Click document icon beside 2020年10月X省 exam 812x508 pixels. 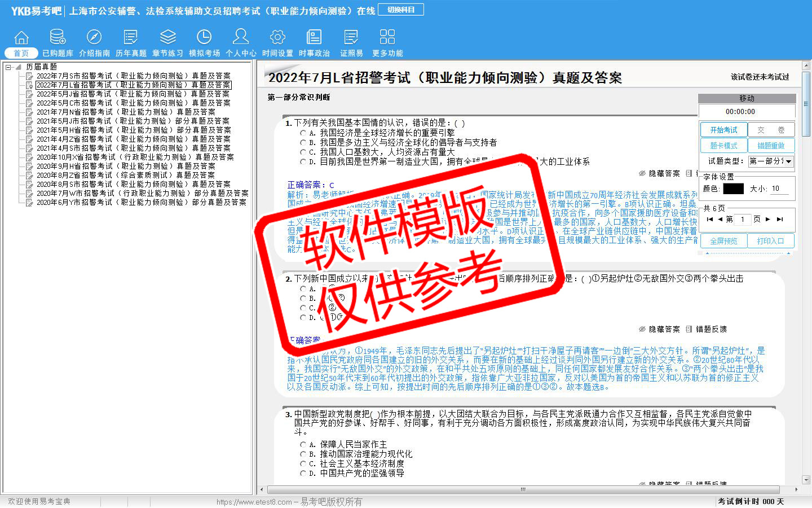coord(29,157)
